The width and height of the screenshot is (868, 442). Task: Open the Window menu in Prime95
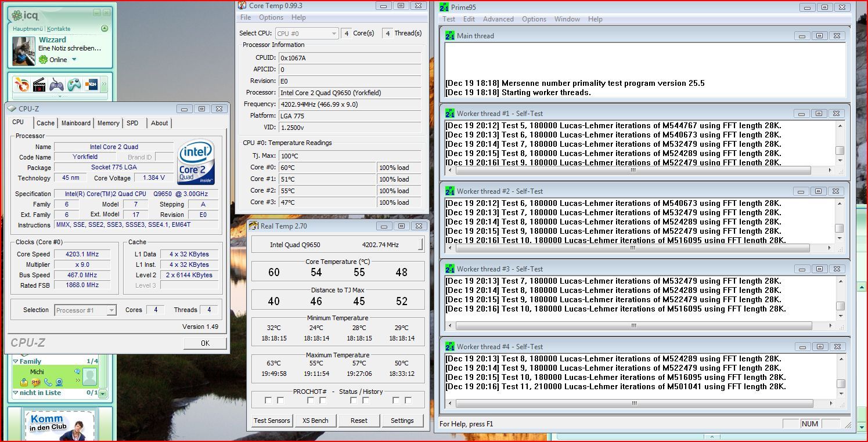(x=567, y=19)
